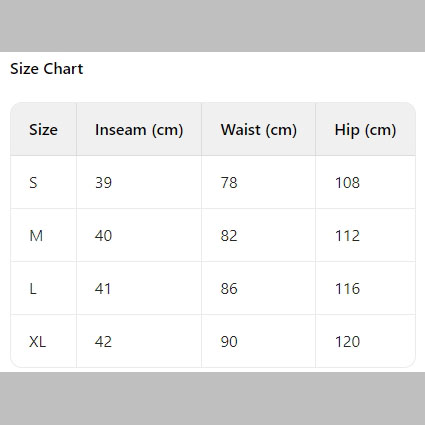Click the Waist (cm) column header
This screenshot has height=425, width=425.
point(259,129)
